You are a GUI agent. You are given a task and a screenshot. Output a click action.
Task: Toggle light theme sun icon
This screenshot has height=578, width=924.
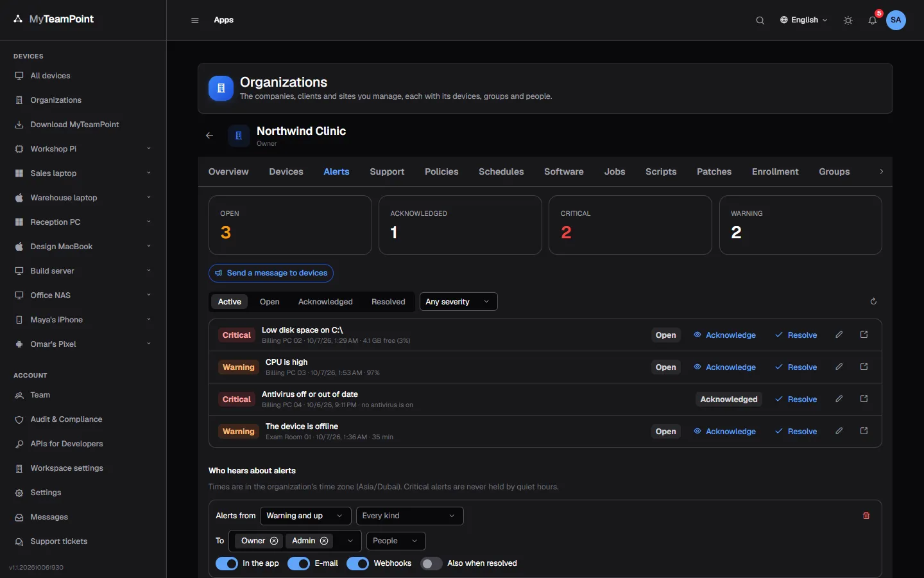pyautogui.click(x=848, y=21)
